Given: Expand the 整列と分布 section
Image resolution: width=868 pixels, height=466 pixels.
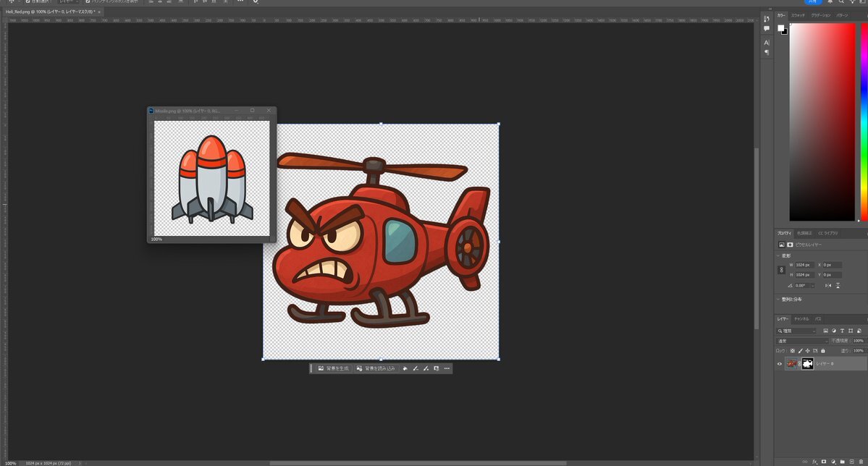Looking at the screenshot, I should tap(778, 299).
